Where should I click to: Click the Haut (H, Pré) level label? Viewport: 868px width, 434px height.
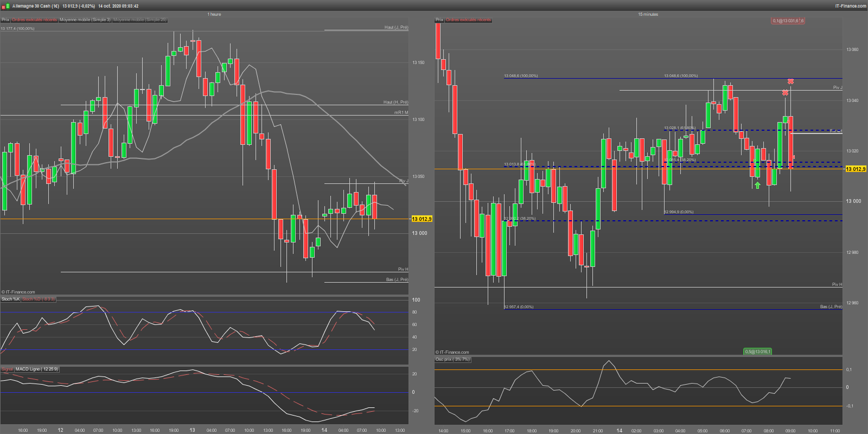(395, 102)
